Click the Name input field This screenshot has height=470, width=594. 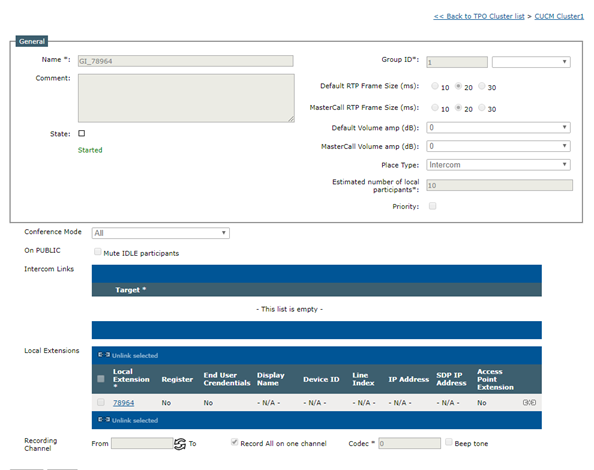tap(186, 61)
